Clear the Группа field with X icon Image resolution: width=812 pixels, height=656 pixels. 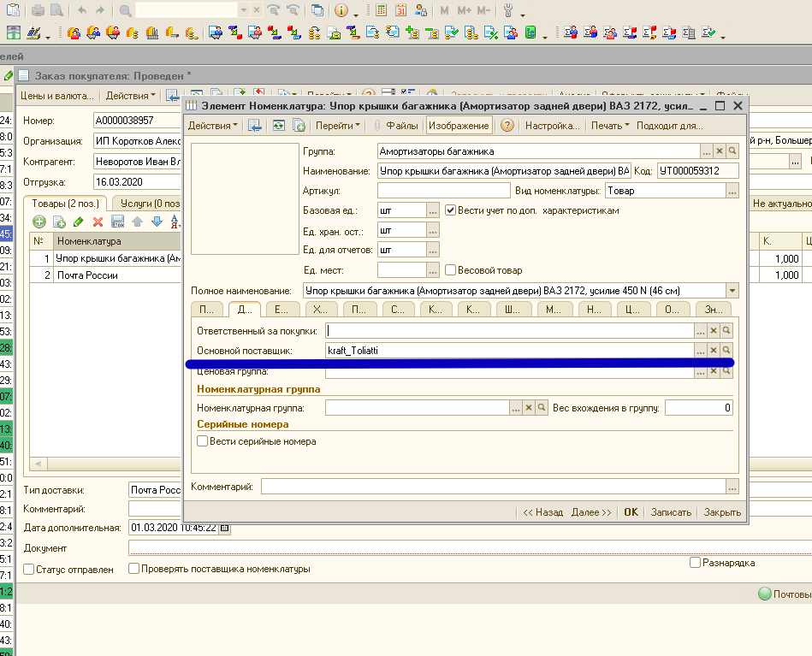click(x=720, y=151)
